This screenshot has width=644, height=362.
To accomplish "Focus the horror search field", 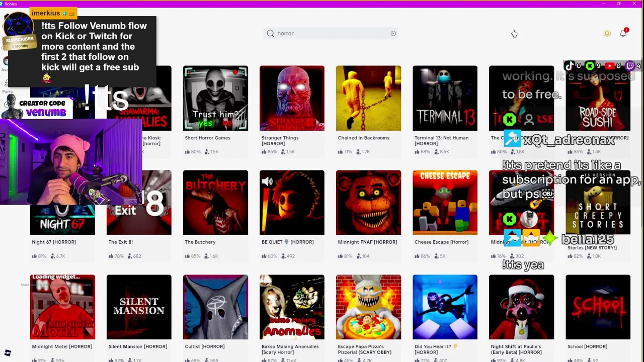I will [x=331, y=33].
